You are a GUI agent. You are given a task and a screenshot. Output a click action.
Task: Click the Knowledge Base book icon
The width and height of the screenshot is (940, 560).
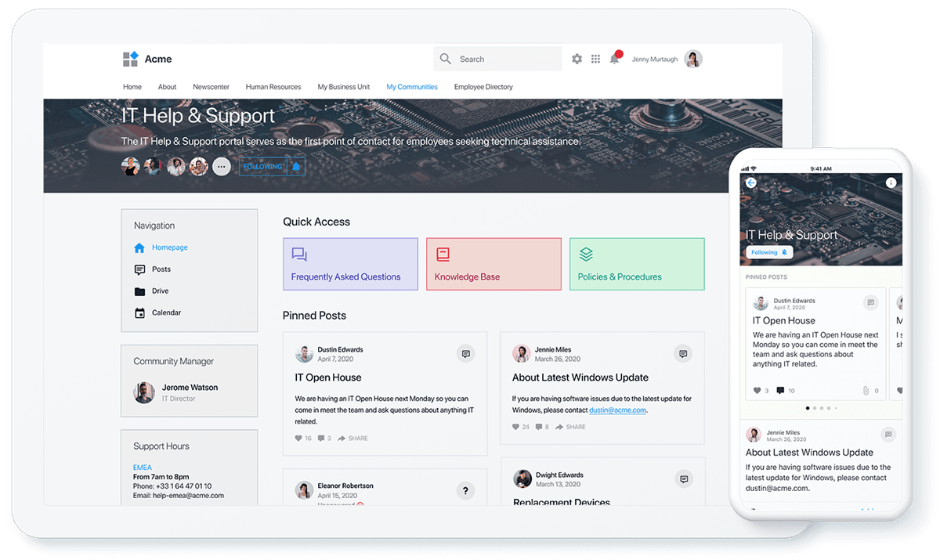pyautogui.click(x=443, y=255)
